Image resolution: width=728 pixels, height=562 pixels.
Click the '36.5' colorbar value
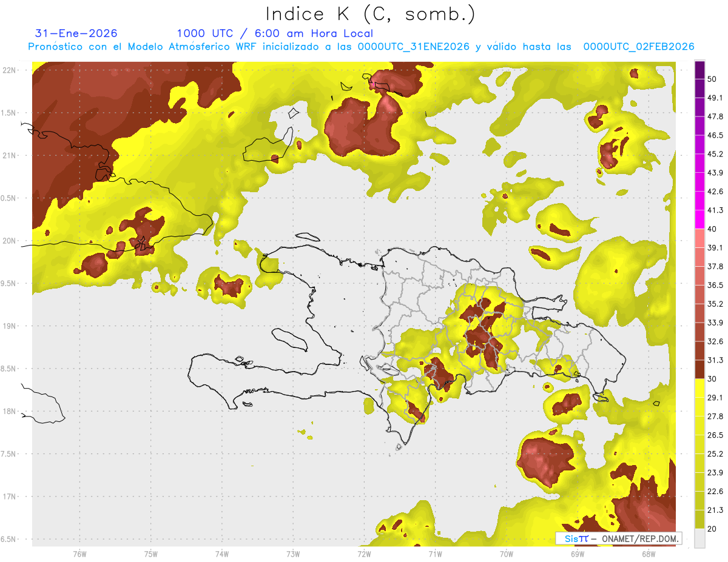point(715,285)
